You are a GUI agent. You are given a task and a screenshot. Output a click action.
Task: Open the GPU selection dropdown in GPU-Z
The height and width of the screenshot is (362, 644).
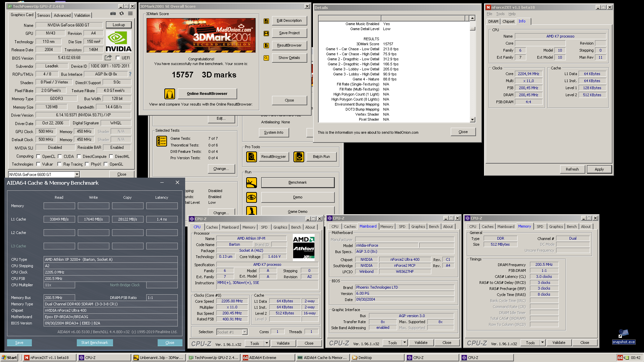(x=77, y=175)
